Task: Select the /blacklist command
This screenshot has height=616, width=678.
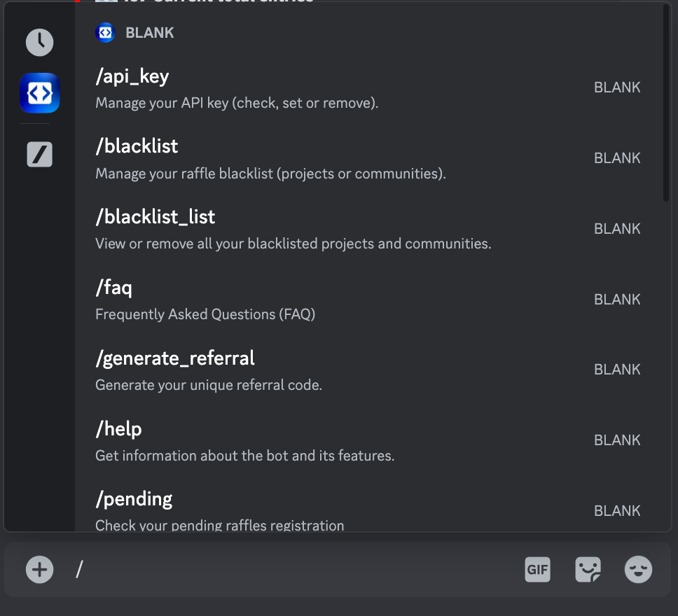Action: 368,159
